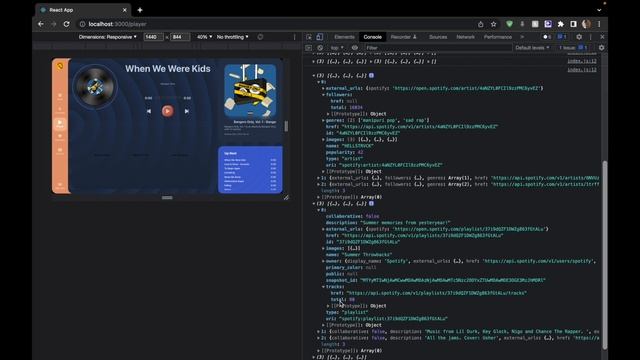Screen dimensions: 640x360
Task: Click the spinning vinyl record
Action: point(95,87)
